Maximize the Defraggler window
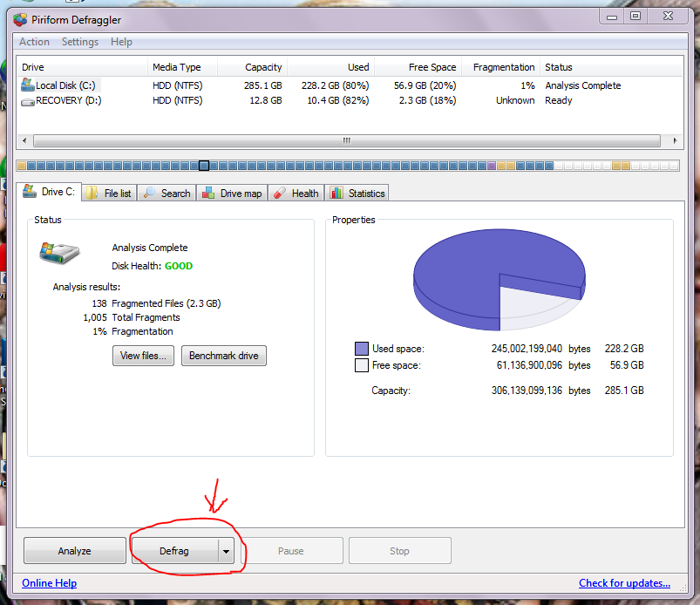700x605 pixels. click(635, 16)
